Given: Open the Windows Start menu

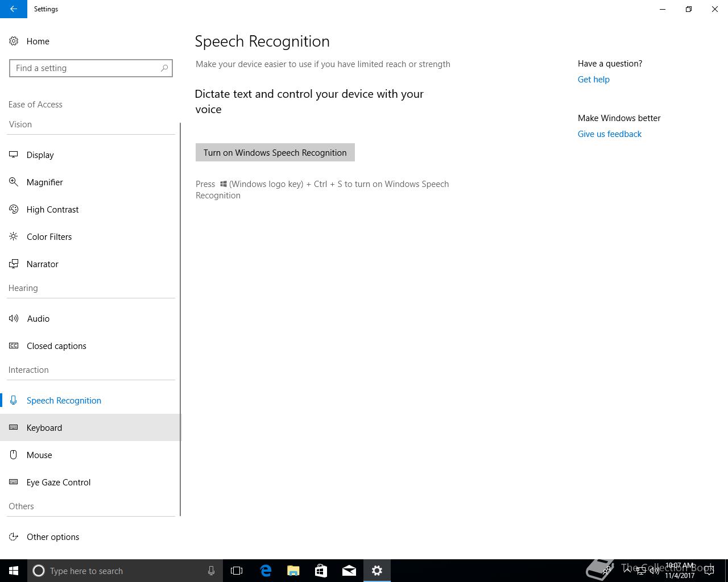Looking at the screenshot, I should pyautogui.click(x=14, y=571).
